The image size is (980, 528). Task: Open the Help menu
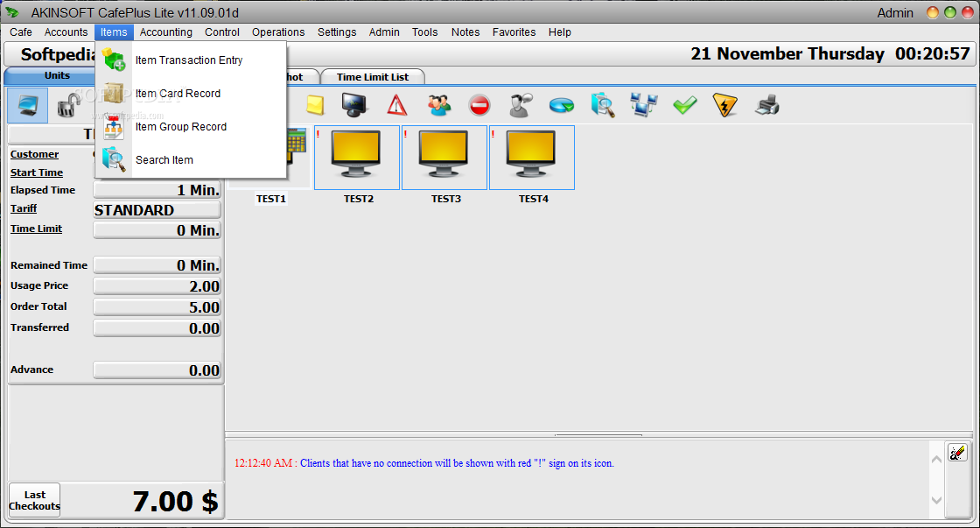click(559, 32)
